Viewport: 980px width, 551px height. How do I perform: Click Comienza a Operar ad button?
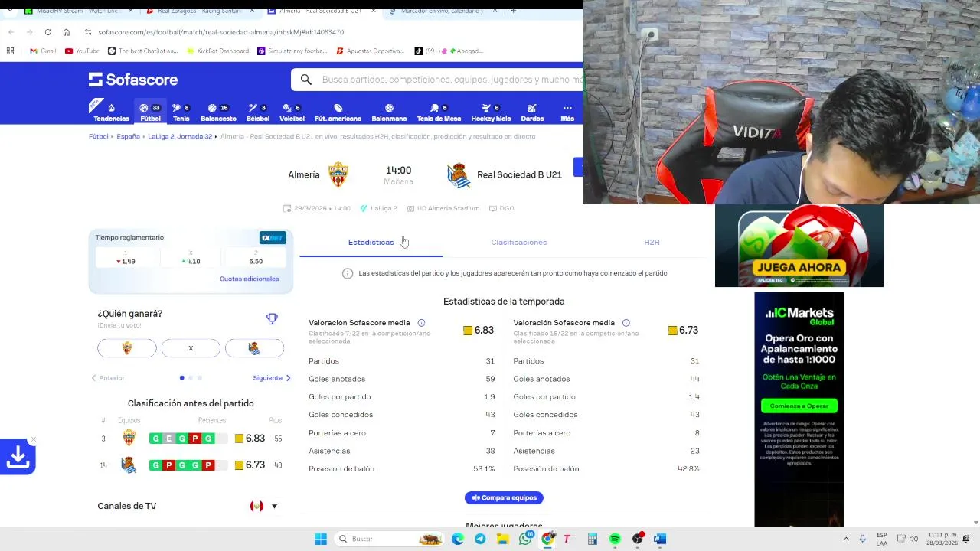pyautogui.click(x=799, y=406)
